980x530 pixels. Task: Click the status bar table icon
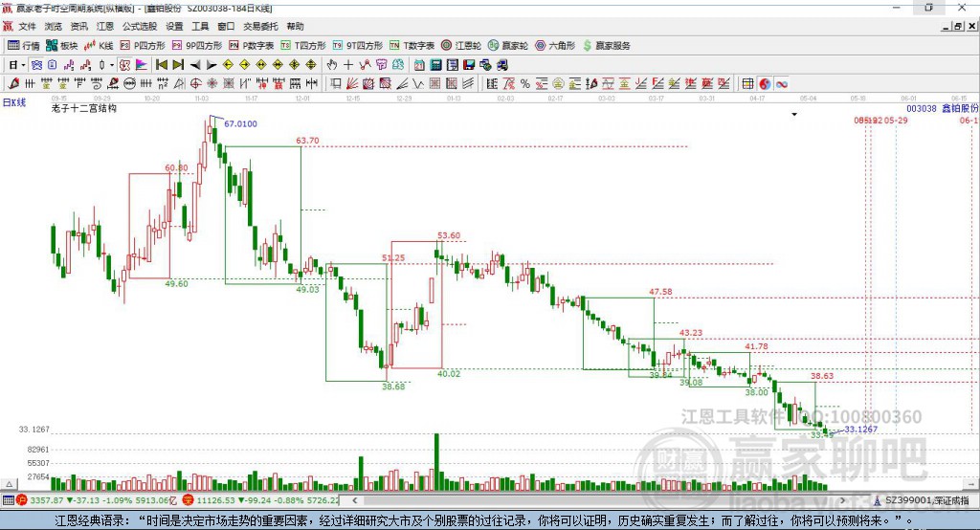click(x=8, y=500)
